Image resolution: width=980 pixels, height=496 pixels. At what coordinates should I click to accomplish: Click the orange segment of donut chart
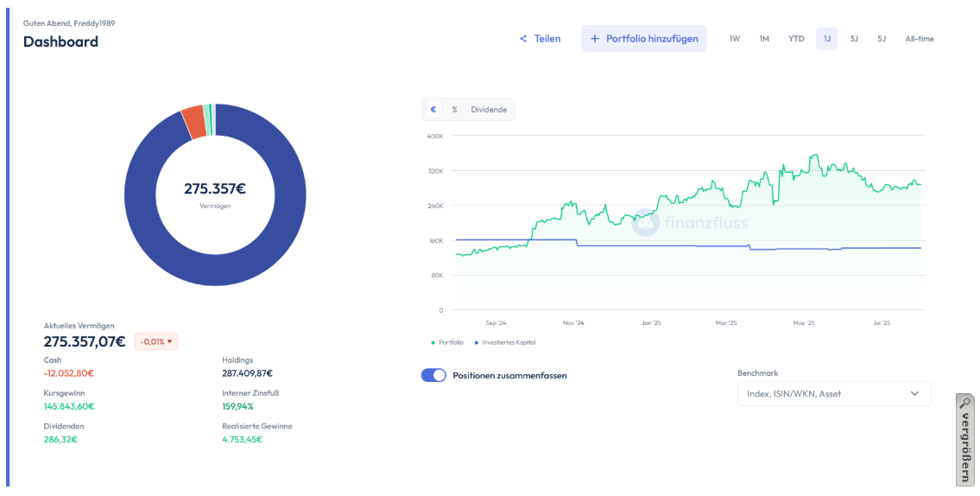click(193, 122)
